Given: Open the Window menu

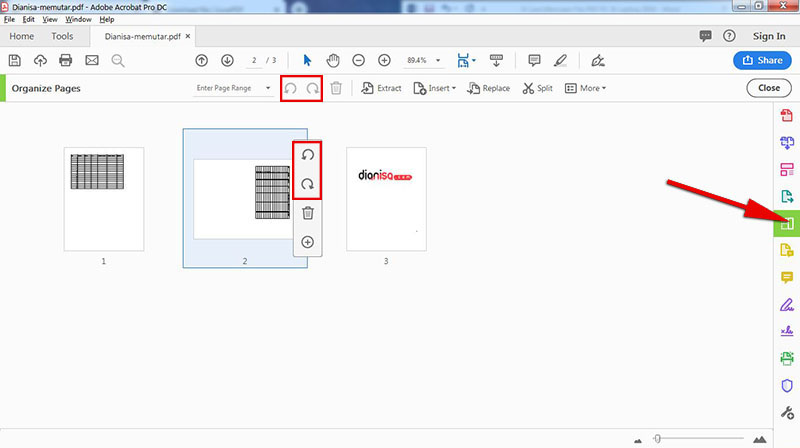Looking at the screenshot, I should [78, 19].
